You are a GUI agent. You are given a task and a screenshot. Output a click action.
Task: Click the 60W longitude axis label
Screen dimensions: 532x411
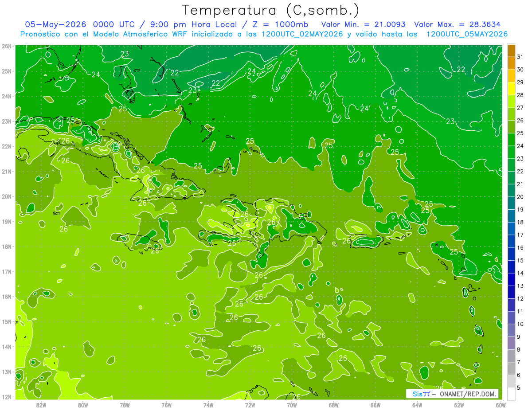click(501, 404)
